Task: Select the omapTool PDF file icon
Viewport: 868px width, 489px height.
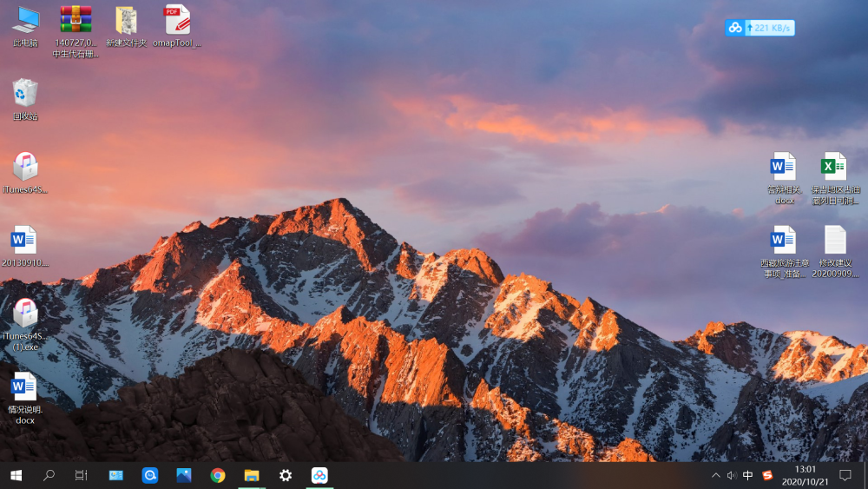Action: (x=177, y=27)
